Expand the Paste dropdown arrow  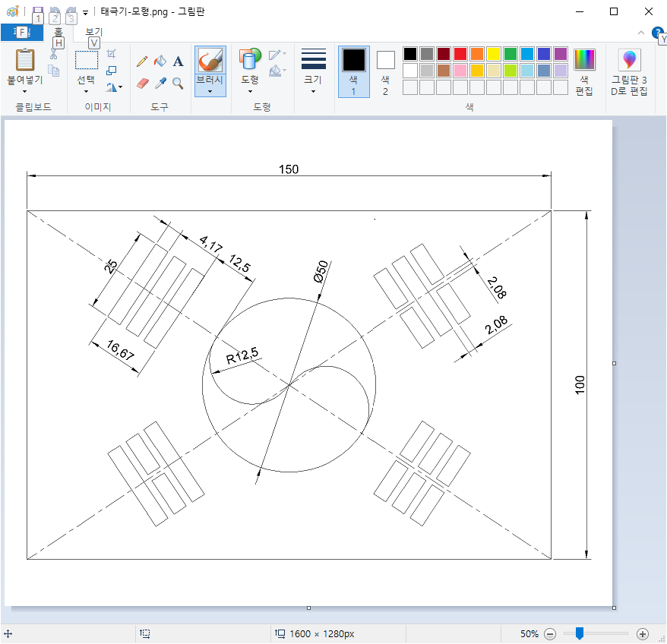point(24,91)
